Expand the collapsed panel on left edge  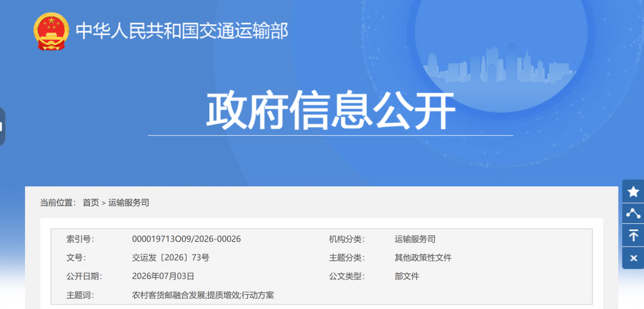[x=2, y=127]
